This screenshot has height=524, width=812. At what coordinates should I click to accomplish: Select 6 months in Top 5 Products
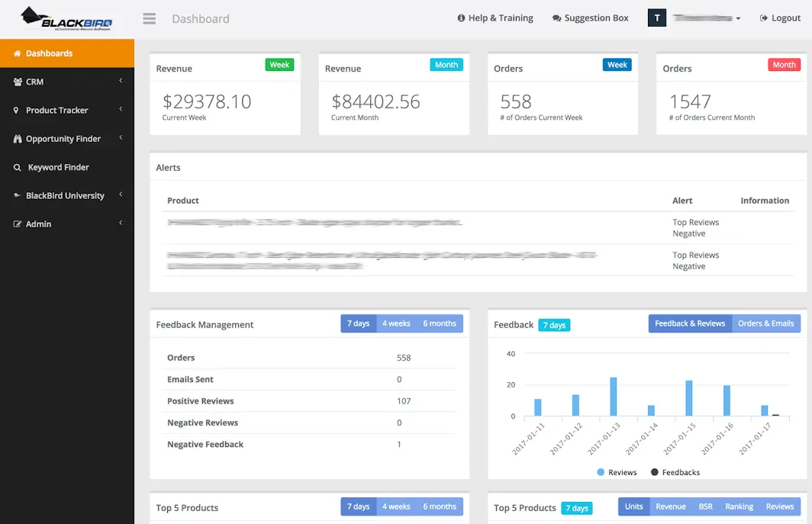(x=440, y=506)
